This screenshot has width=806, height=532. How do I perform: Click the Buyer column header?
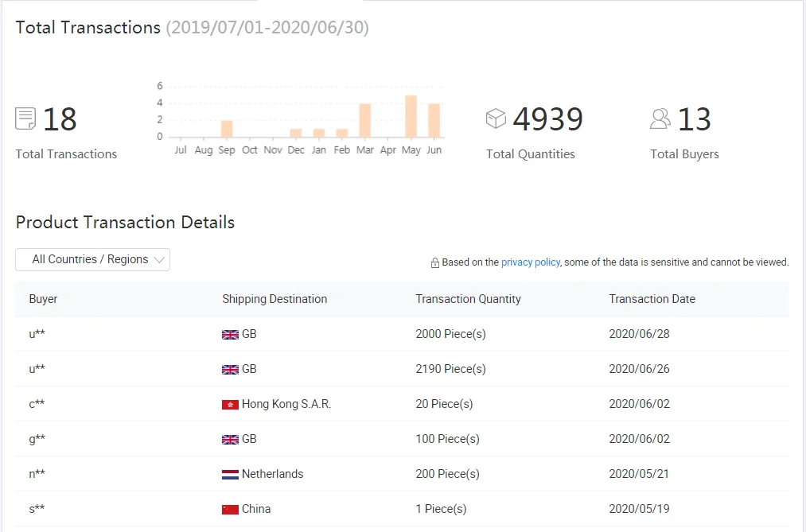[x=43, y=299]
